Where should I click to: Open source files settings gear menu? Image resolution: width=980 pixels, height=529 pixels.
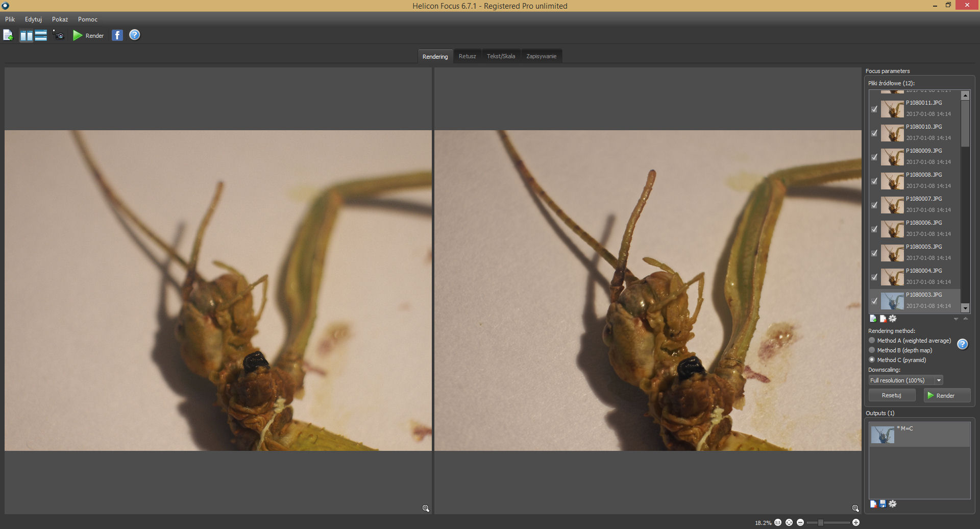892,319
